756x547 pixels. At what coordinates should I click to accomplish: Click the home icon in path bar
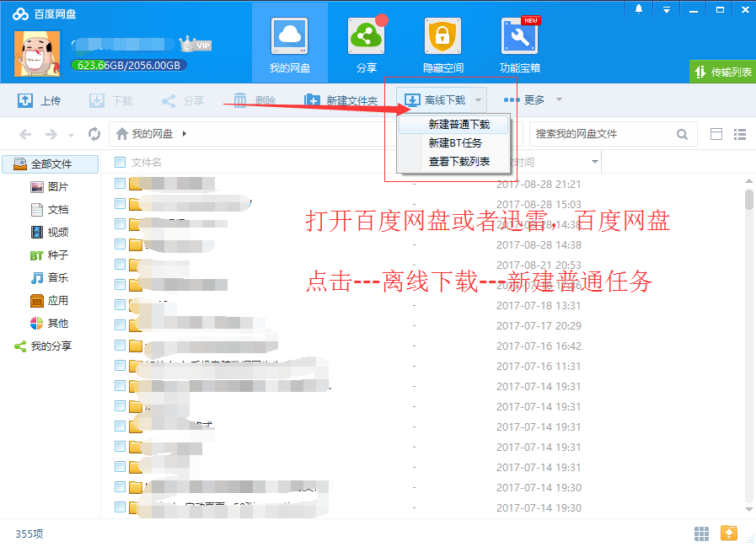(122, 134)
